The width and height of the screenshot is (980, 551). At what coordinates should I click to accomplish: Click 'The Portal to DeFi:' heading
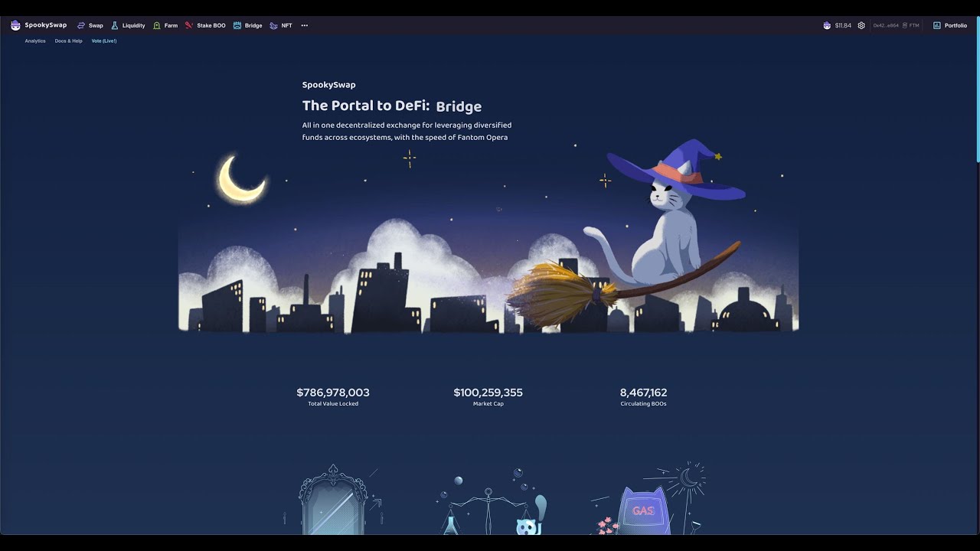366,106
